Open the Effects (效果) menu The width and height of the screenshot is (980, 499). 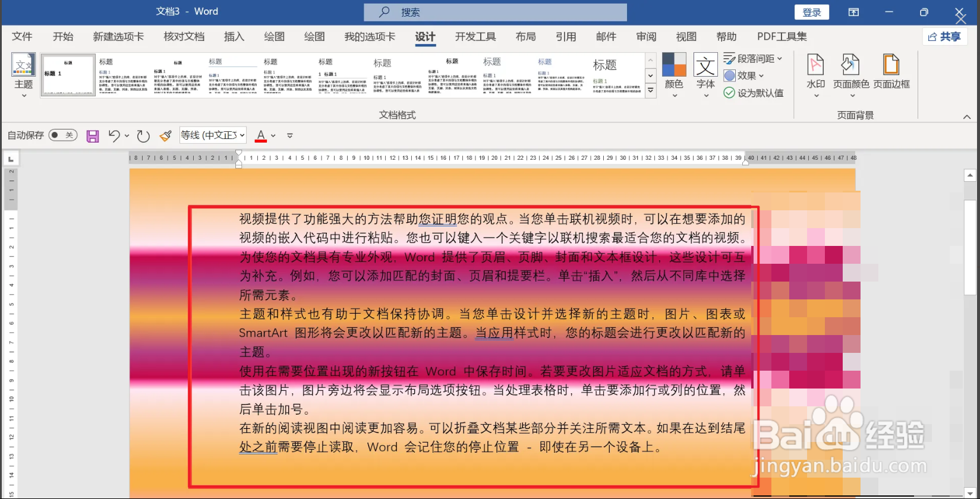744,75
